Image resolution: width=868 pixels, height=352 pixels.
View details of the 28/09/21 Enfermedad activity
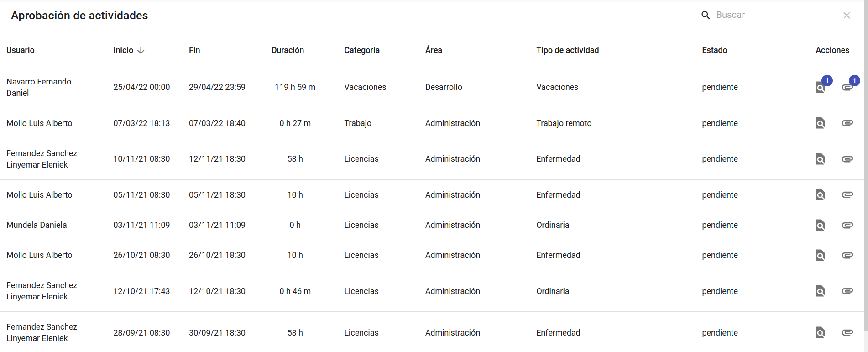(820, 333)
